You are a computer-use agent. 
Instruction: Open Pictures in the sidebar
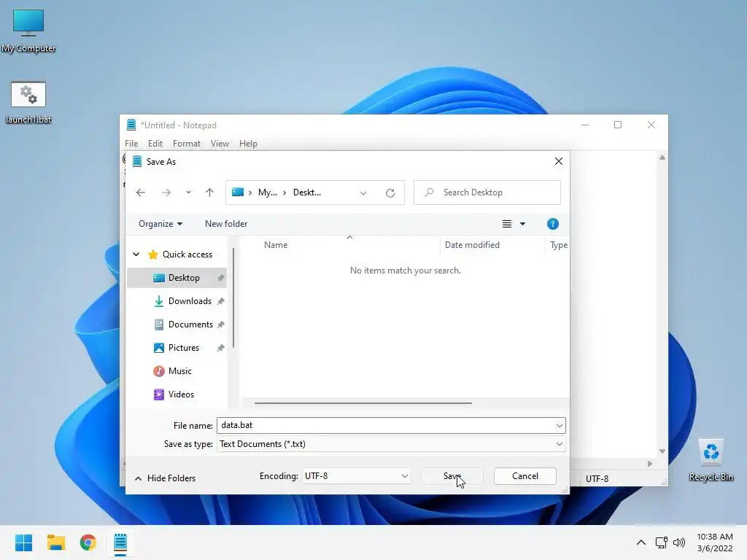tap(183, 348)
